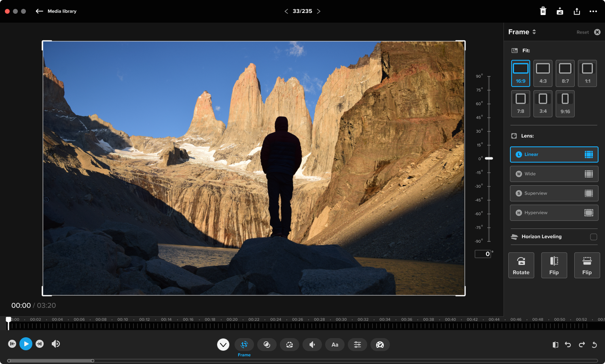Choose the 9:16 aspect ratio
The width and height of the screenshot is (605, 364).
click(x=565, y=104)
